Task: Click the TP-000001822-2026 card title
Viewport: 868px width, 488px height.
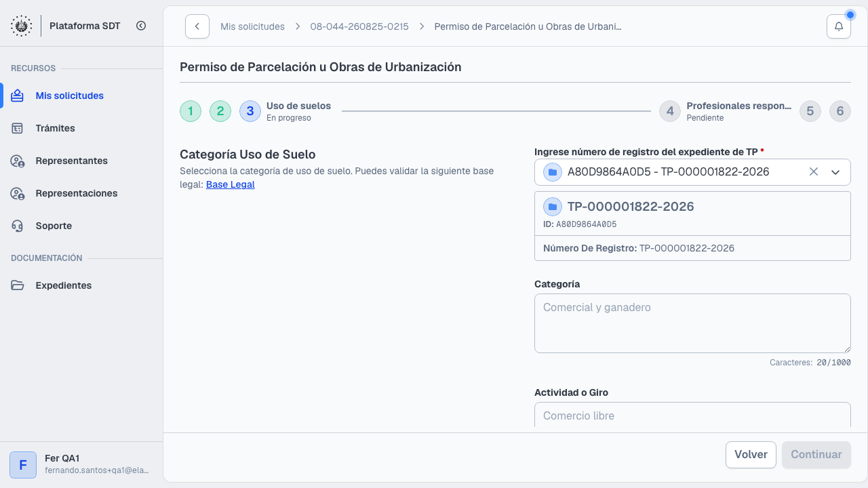Action: point(631,207)
